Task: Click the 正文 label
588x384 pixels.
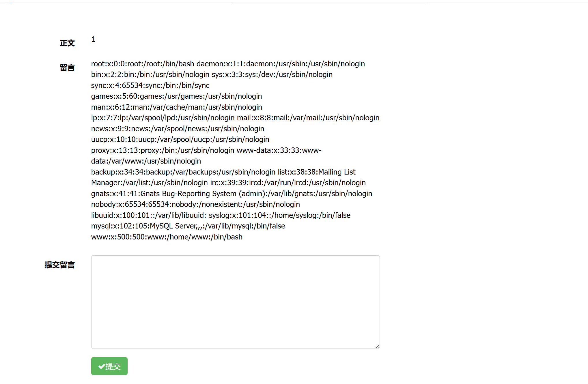Action: 67,43
